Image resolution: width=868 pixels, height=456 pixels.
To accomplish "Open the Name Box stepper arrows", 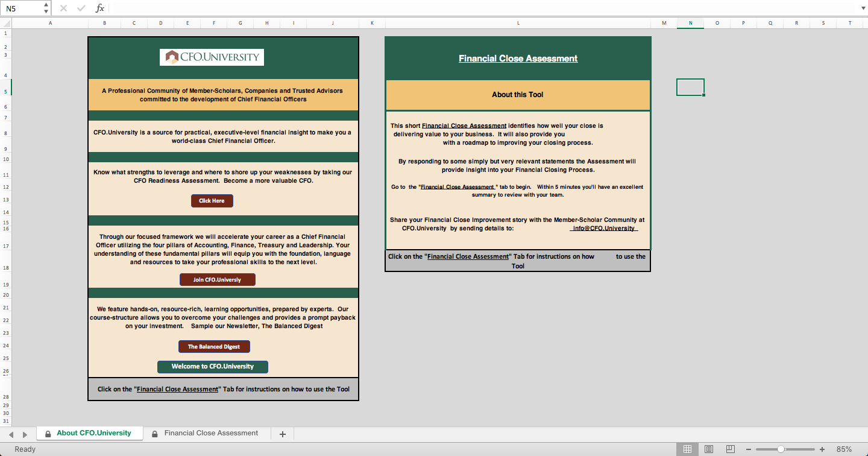I will (x=46, y=8).
